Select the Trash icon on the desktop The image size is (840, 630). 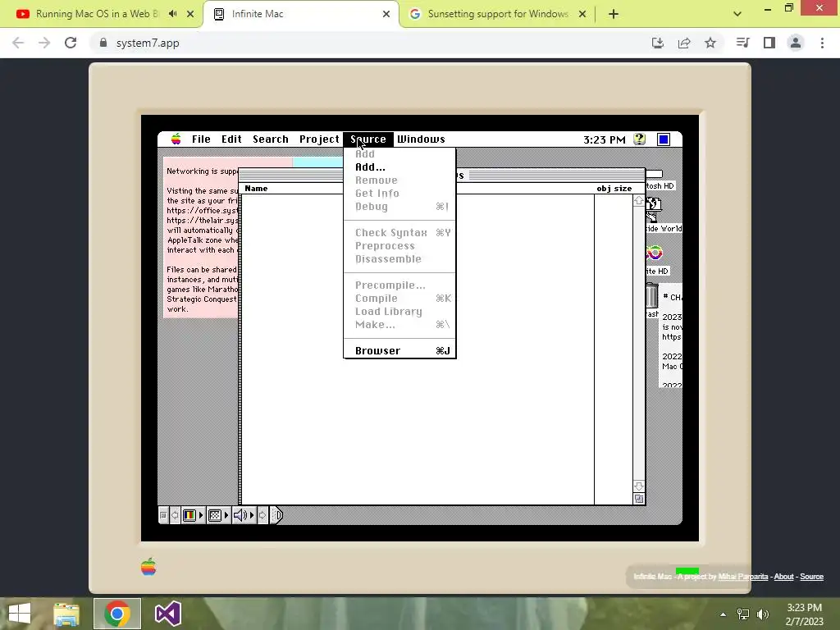(x=651, y=295)
